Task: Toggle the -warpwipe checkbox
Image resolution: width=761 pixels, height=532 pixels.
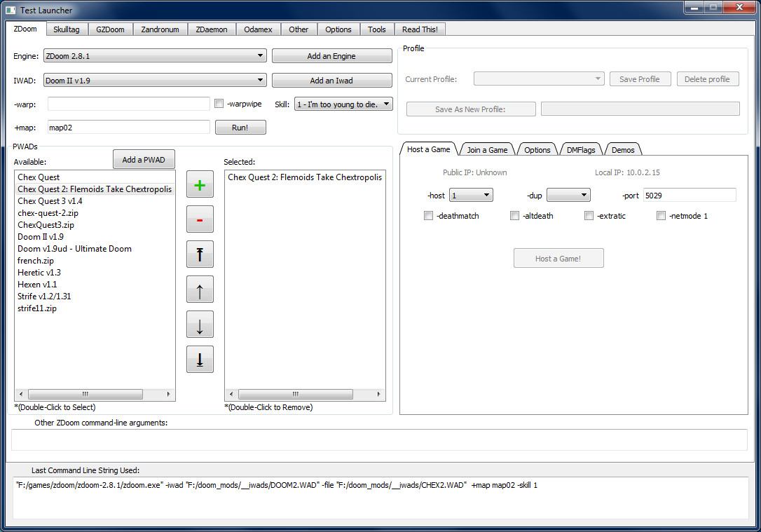Action: [x=219, y=104]
